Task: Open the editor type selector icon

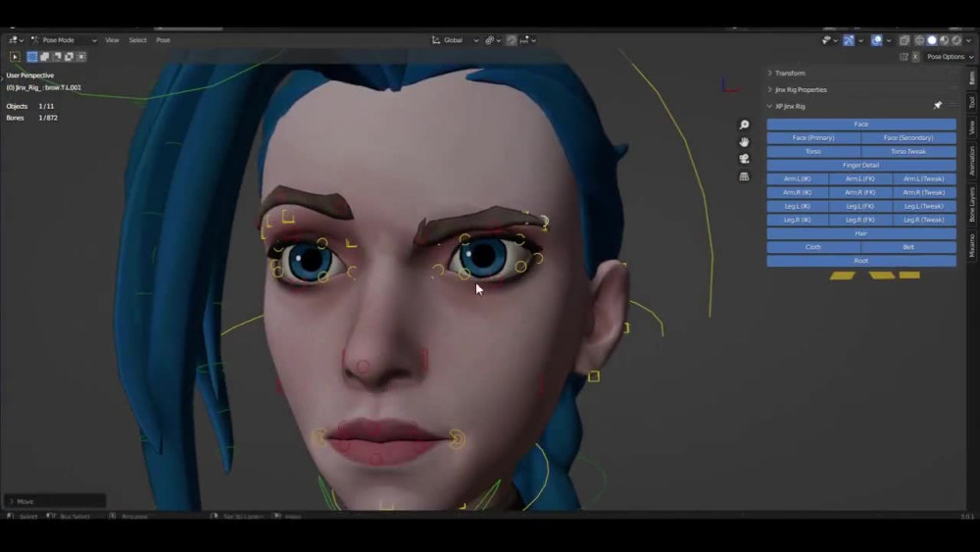Action: [x=16, y=40]
